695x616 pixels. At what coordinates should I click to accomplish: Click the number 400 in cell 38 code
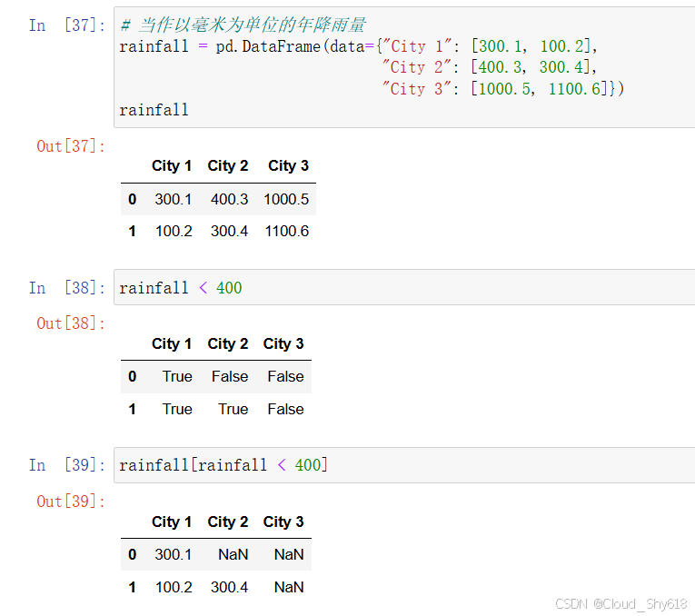click(x=229, y=288)
